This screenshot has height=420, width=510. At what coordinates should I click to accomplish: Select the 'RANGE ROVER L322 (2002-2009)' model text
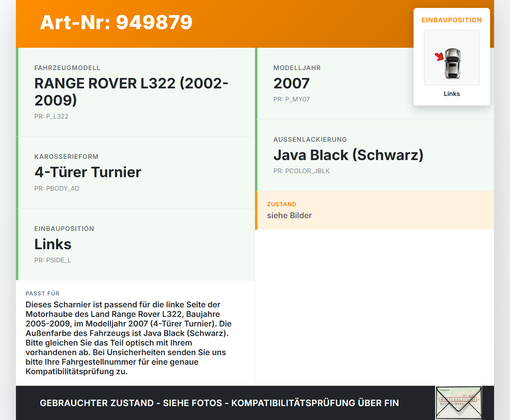tap(131, 92)
